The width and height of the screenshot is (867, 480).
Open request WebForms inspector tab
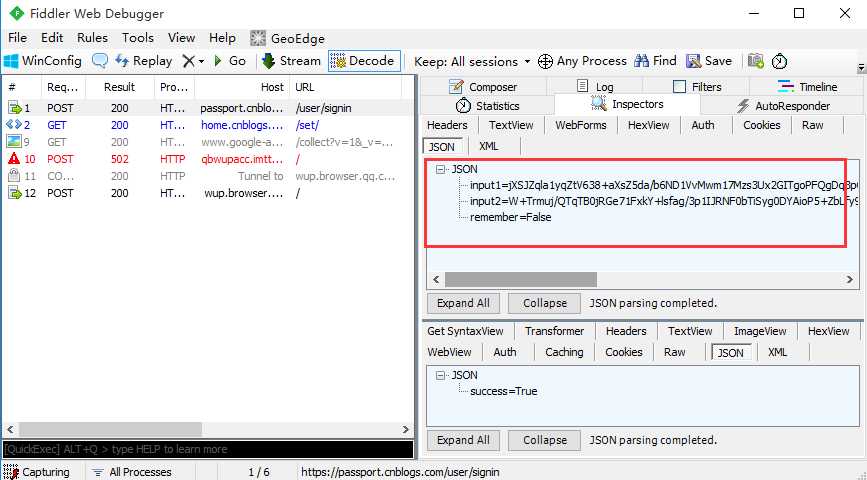coord(581,125)
